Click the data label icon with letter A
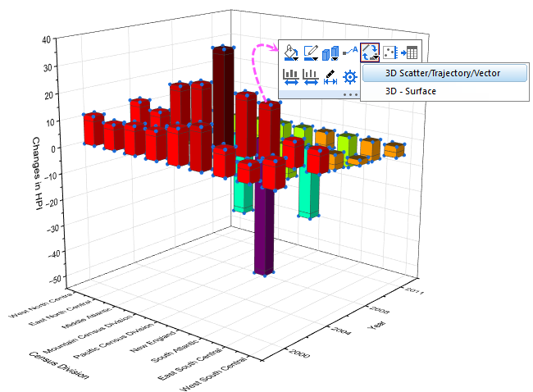Image resolution: width=533 pixels, height=392 pixels. 350,51
